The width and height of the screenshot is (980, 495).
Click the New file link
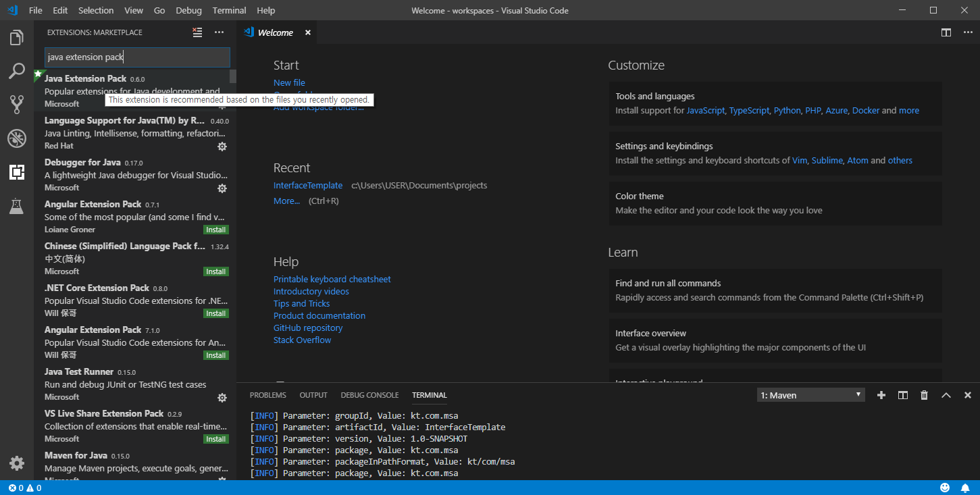(289, 82)
